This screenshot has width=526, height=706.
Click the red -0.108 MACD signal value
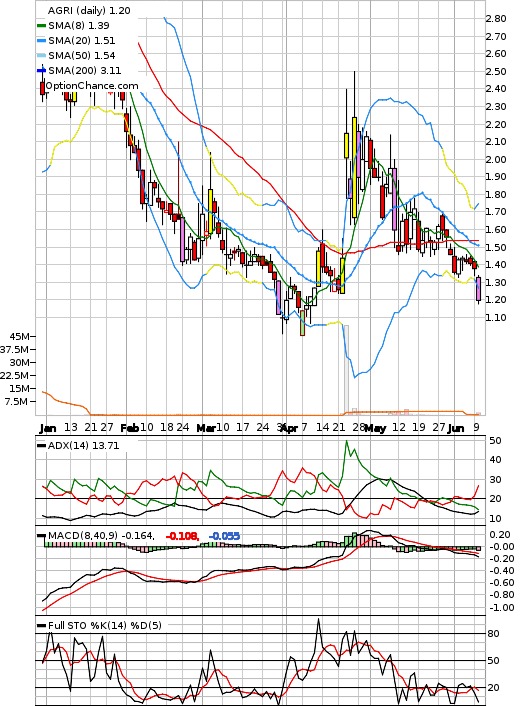(182, 536)
